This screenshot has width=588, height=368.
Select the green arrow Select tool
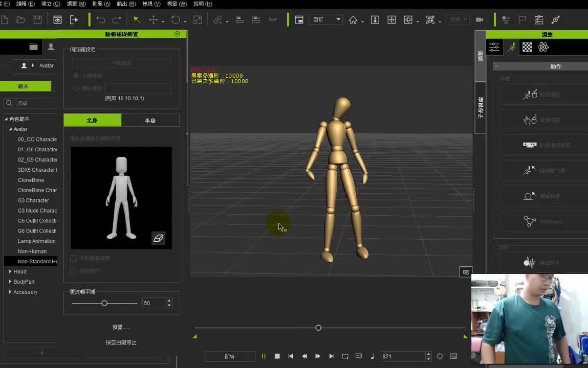tap(137, 20)
